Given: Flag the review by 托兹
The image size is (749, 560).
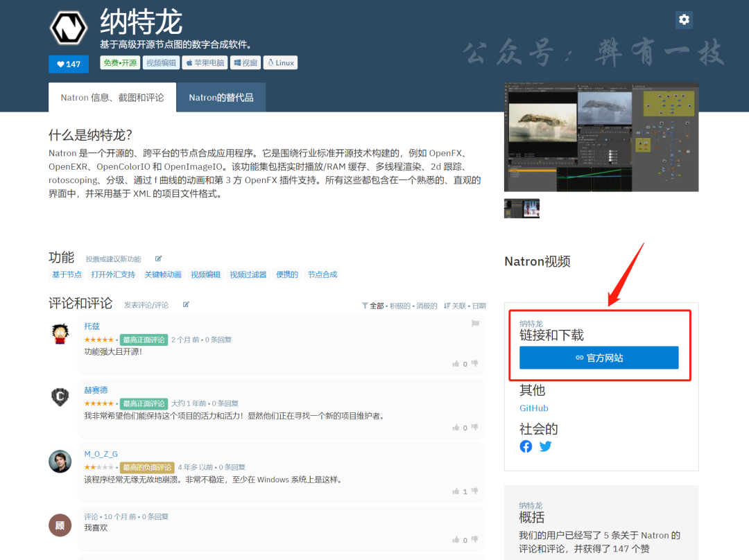Looking at the screenshot, I should point(475,324).
